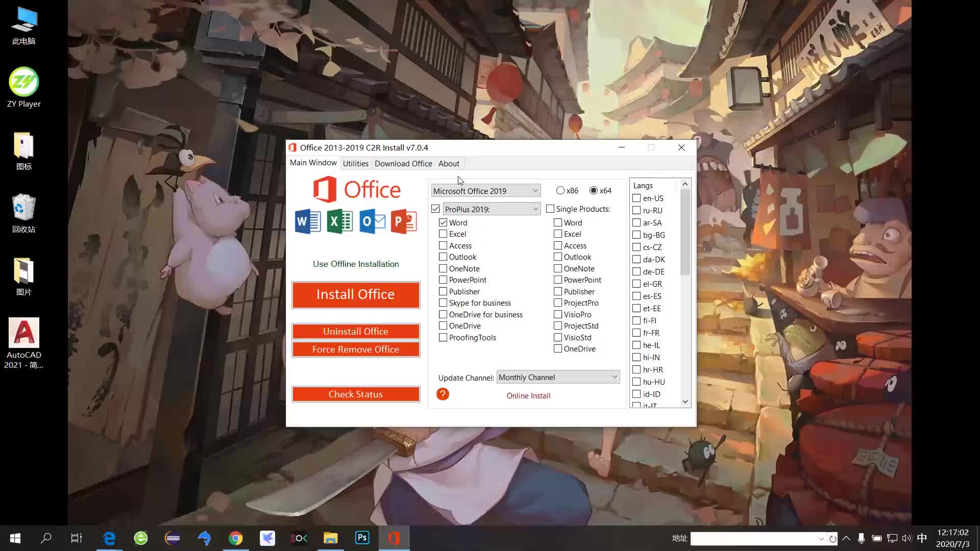Open Microsoft Edge from the taskbar
The image size is (980, 551).
click(x=109, y=538)
